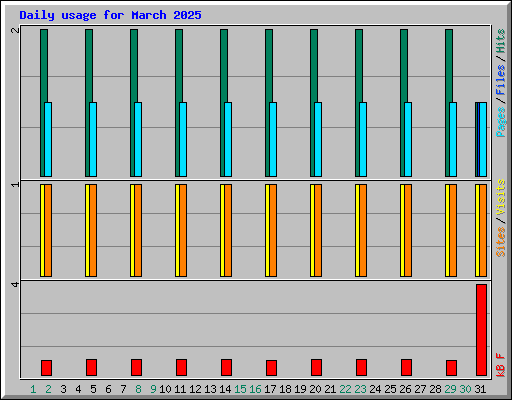Click the chart title "Daily usage for March 2025"
512x400 pixels.
coord(110,15)
